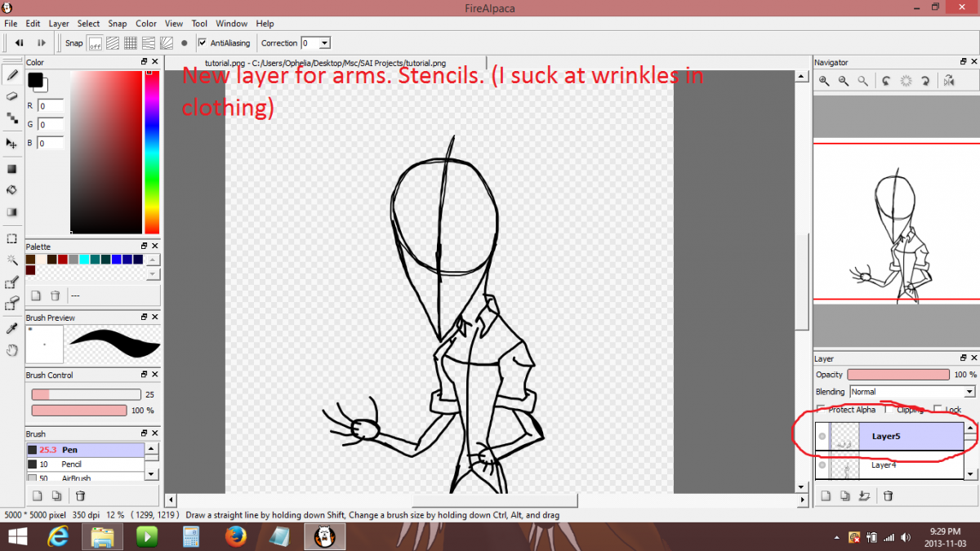Image resolution: width=980 pixels, height=551 pixels.
Task: Select the Pencil brush in Brush list
Action: [x=72, y=464]
